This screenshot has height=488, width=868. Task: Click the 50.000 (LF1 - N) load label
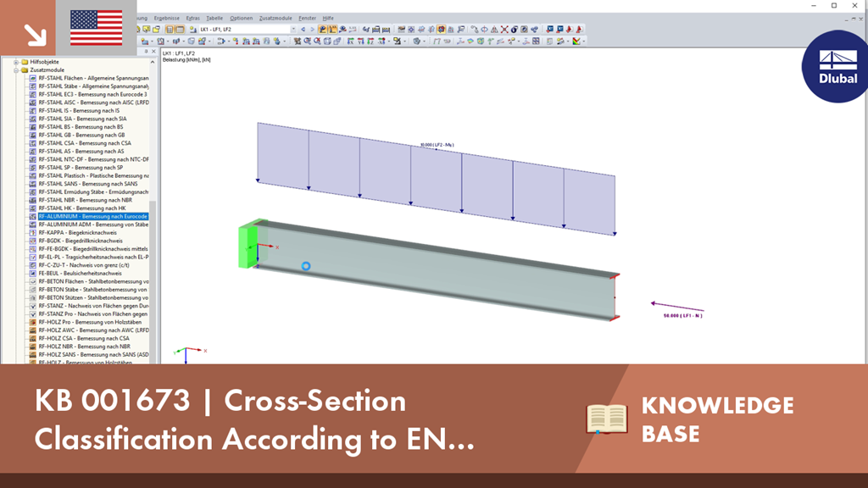click(683, 315)
